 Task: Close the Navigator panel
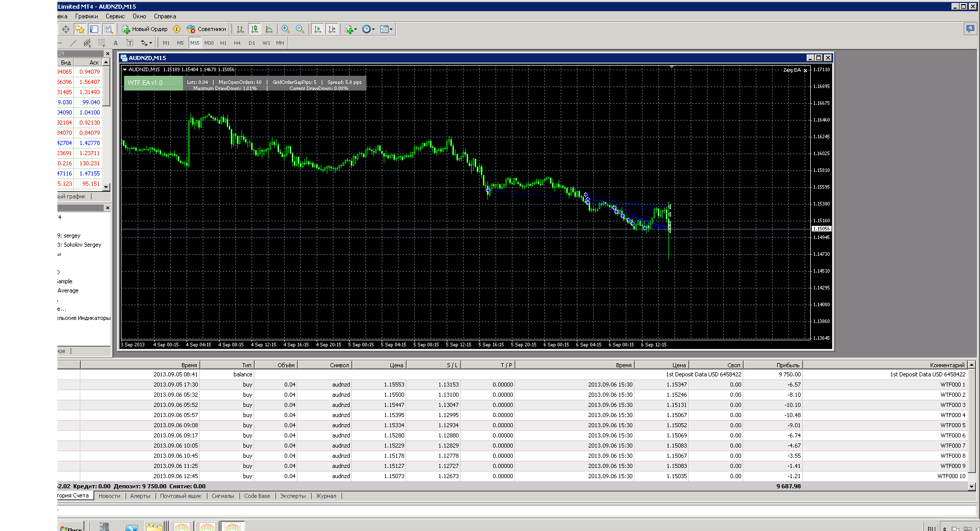point(107,208)
